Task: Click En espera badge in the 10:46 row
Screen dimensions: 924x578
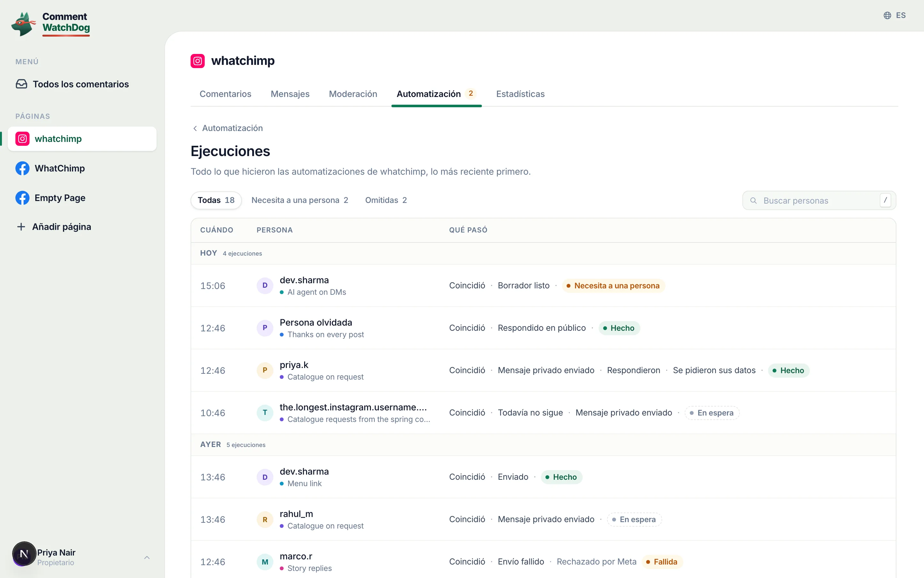Action: [712, 413]
